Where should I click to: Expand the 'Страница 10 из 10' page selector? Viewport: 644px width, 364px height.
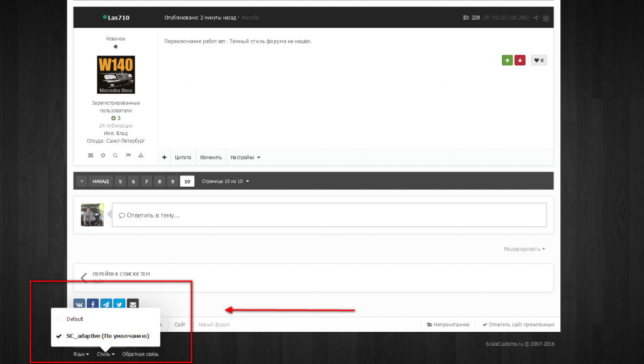point(225,181)
